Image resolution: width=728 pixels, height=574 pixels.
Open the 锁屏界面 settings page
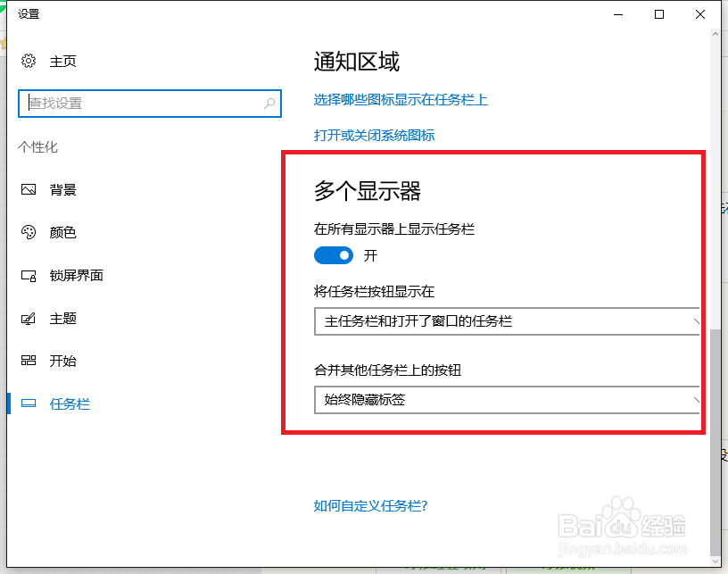(76, 275)
